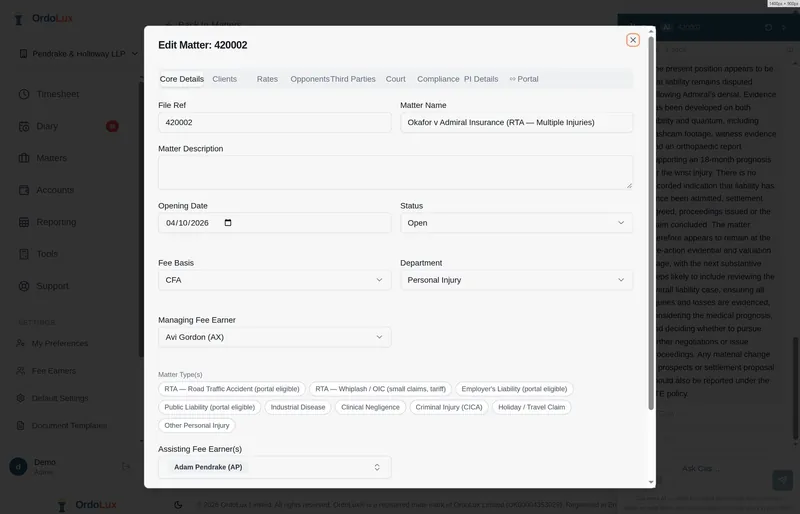
Task: Open Document Templates settings
Action: tap(69, 426)
